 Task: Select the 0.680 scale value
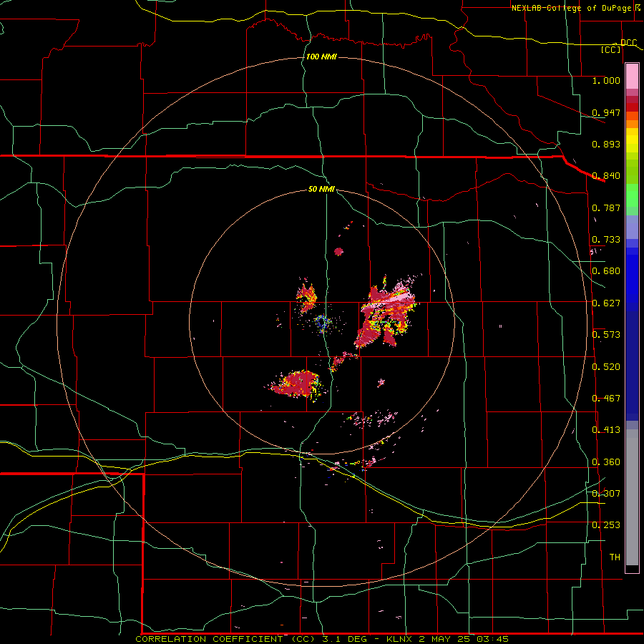tap(606, 271)
